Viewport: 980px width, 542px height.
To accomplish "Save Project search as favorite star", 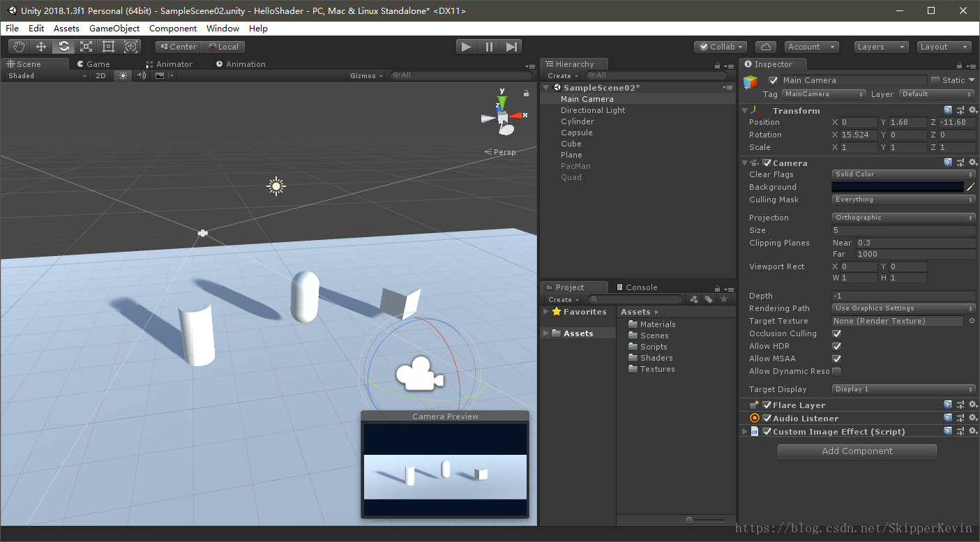I will pos(724,299).
